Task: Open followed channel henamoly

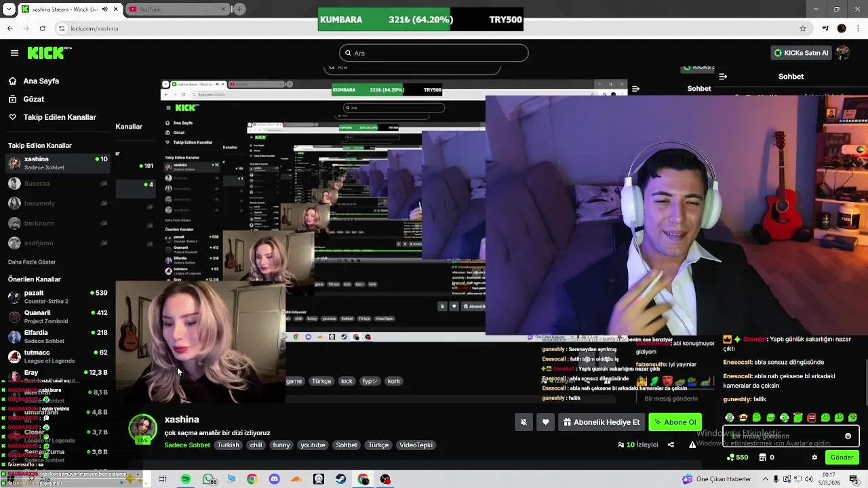Action: pyautogui.click(x=57, y=203)
